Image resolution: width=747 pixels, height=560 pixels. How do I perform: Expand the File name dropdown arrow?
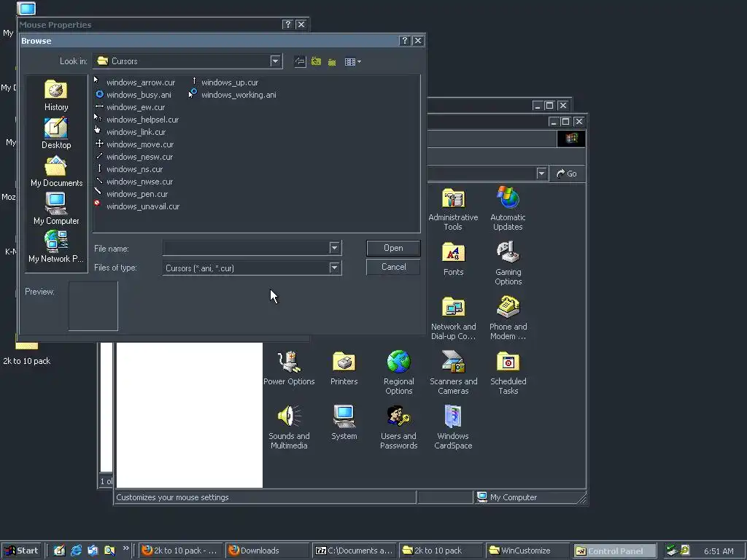(334, 248)
